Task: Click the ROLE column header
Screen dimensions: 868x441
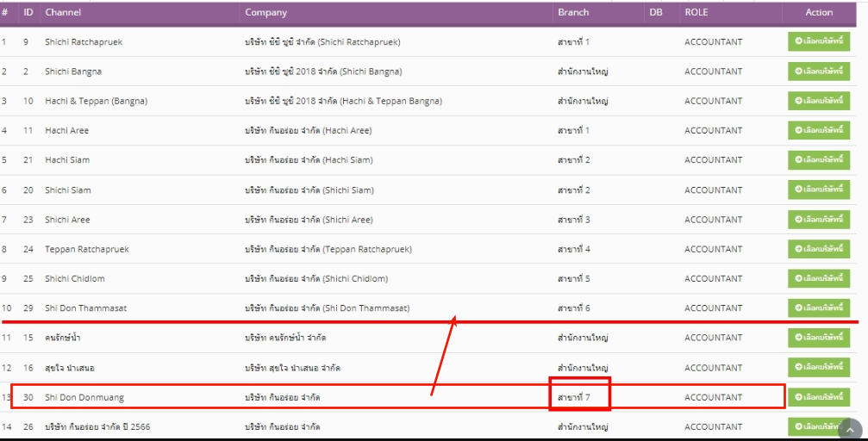Action: click(x=696, y=12)
